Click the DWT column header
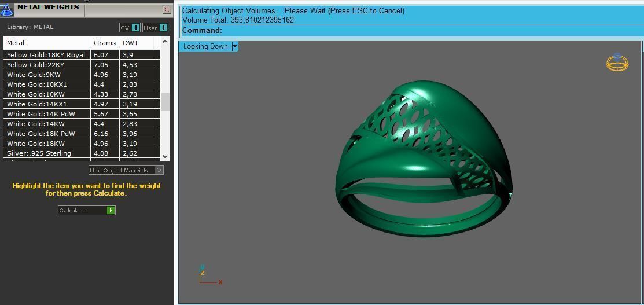Viewport: 644px width, 305px height. [137, 43]
